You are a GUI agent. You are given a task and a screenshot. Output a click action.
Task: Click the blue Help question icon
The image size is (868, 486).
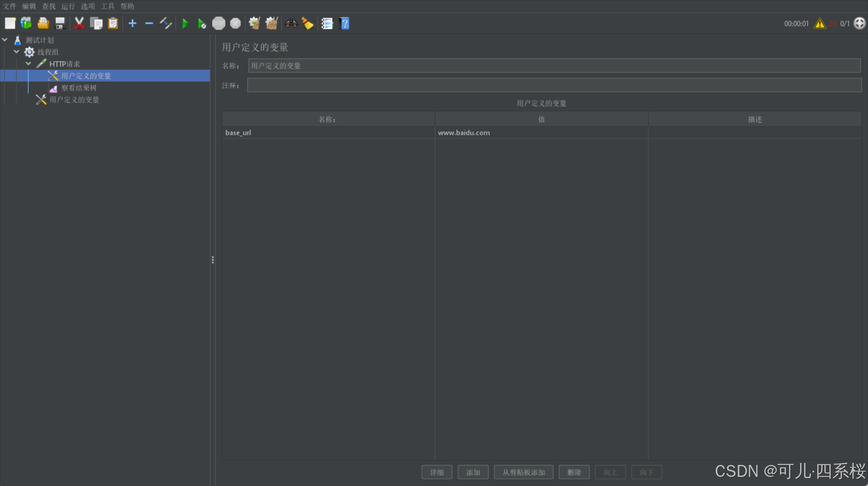pyautogui.click(x=344, y=23)
